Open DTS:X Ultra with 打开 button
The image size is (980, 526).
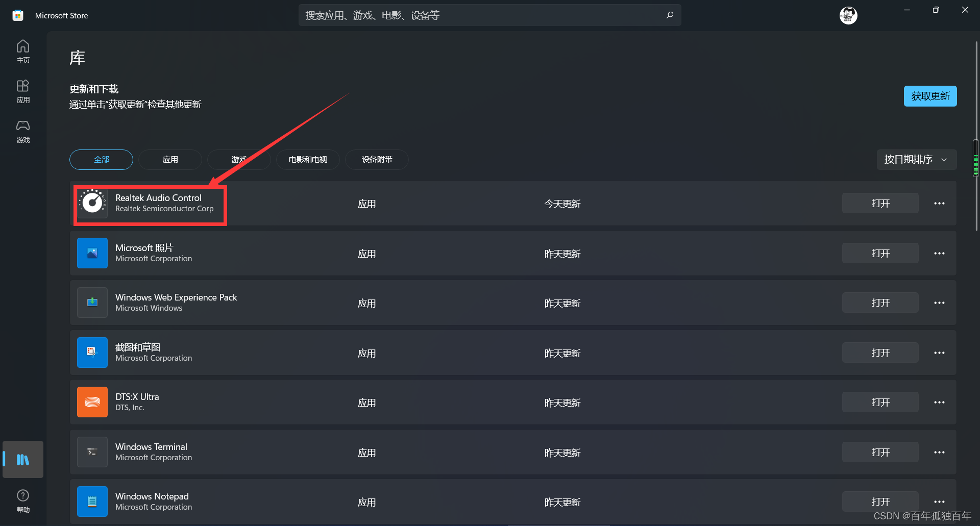(x=880, y=402)
